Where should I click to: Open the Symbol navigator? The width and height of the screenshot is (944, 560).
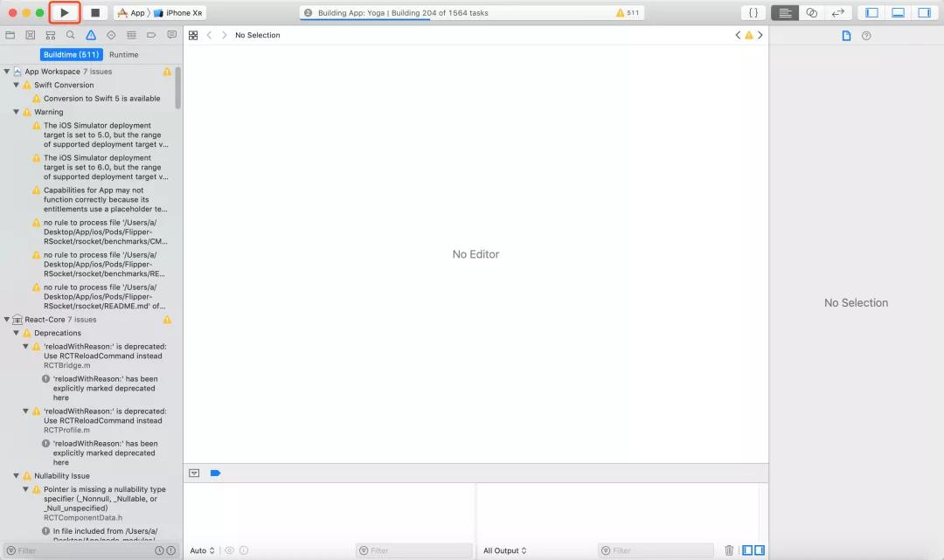(x=51, y=35)
